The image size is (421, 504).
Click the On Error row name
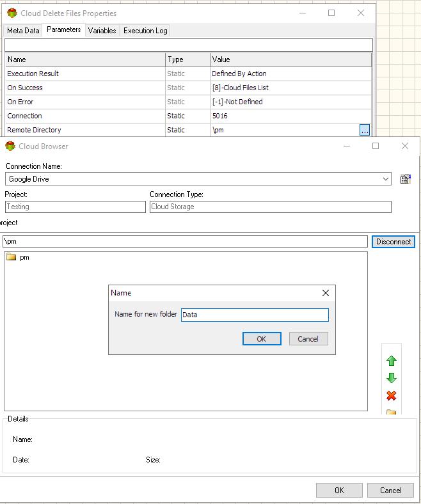coord(20,102)
